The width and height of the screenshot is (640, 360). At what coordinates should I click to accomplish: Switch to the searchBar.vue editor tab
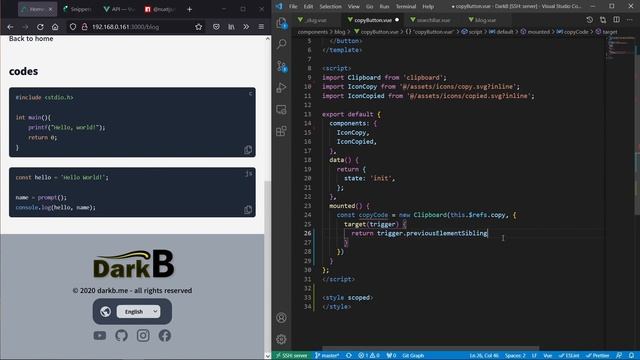(433, 20)
